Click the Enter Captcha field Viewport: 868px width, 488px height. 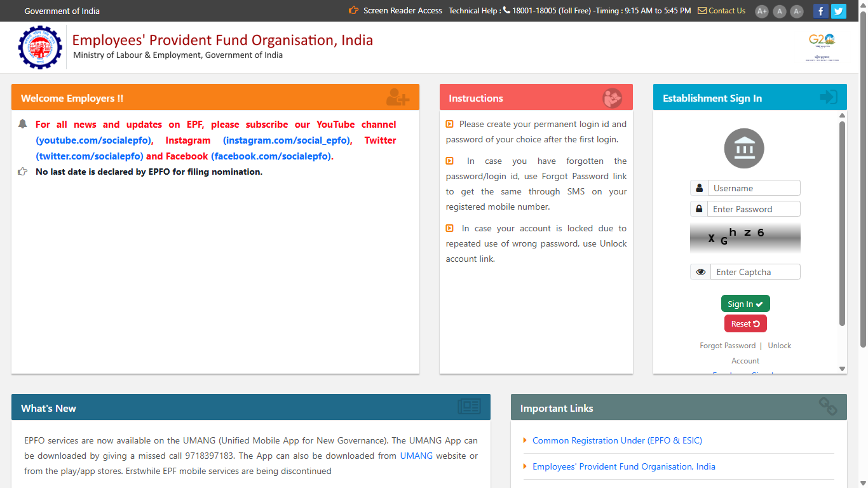tap(756, 272)
